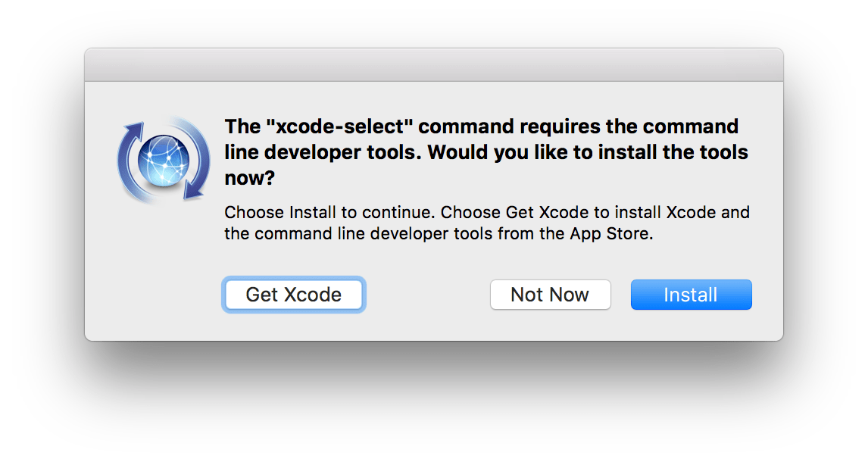Click the word "The" starting the bold heading
The width and height of the screenshot is (868, 462).
pos(241,126)
